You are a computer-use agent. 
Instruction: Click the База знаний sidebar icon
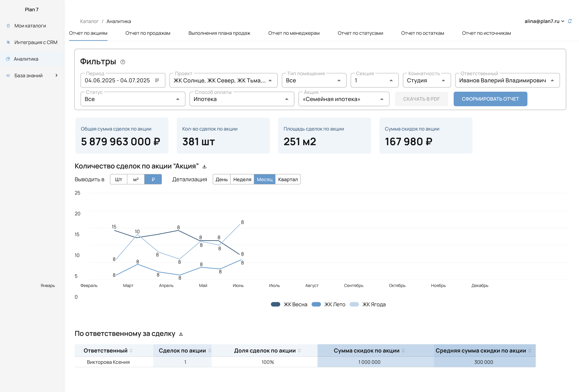pyautogui.click(x=8, y=75)
